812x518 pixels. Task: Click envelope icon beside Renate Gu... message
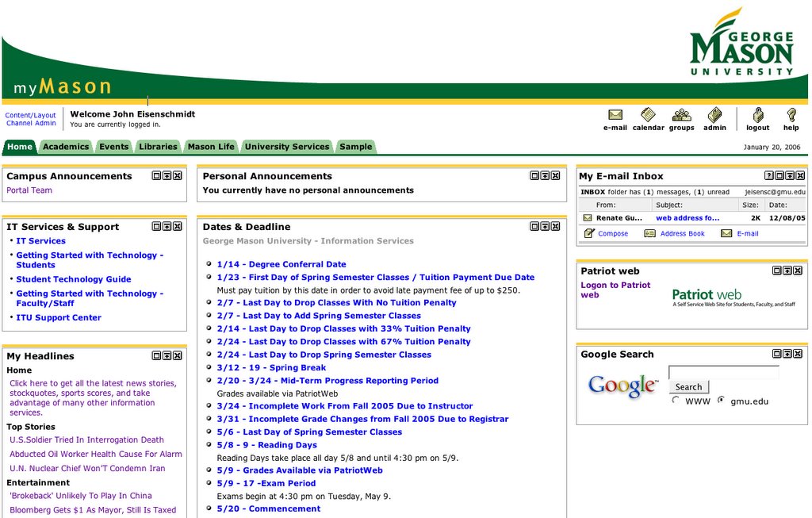[588, 218]
